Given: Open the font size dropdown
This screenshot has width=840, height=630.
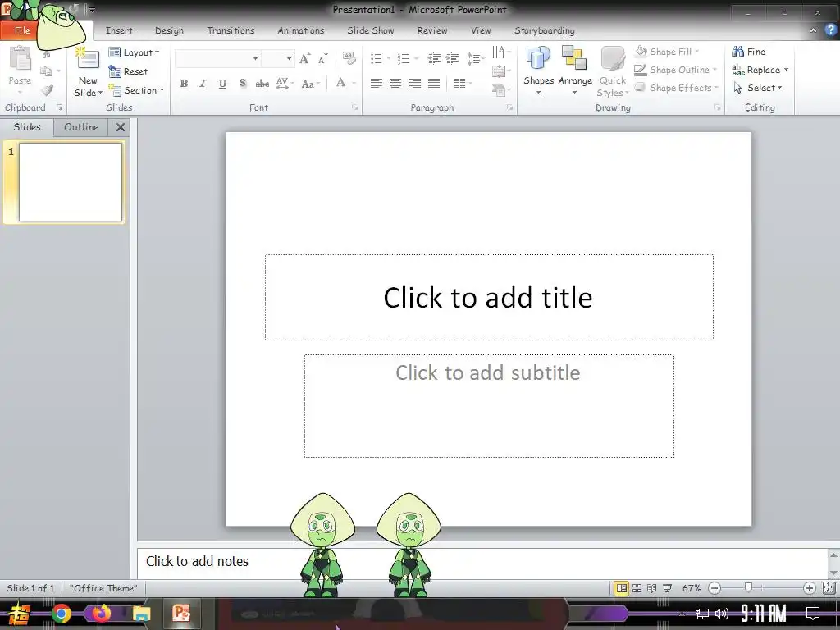Looking at the screenshot, I should pyautogui.click(x=289, y=58).
